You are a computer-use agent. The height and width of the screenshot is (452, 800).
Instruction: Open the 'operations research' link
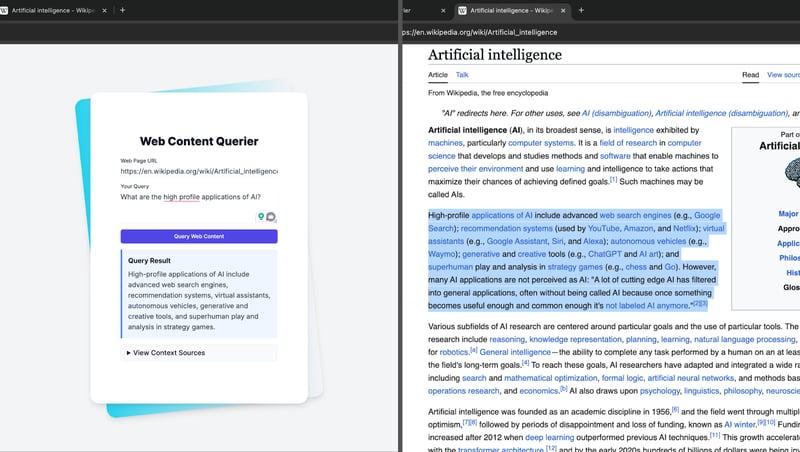(463, 391)
